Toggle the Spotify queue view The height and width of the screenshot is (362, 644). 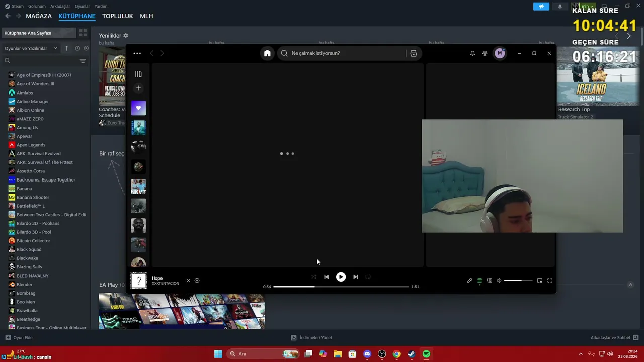tap(479, 281)
